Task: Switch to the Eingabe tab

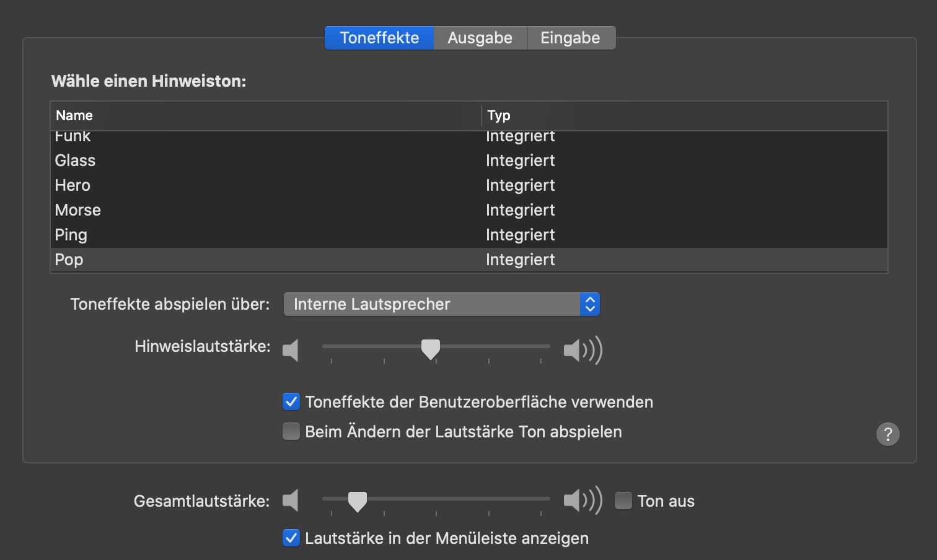Action: pyautogui.click(x=570, y=38)
